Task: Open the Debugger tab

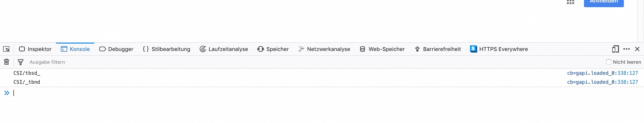Action: pyautogui.click(x=116, y=49)
